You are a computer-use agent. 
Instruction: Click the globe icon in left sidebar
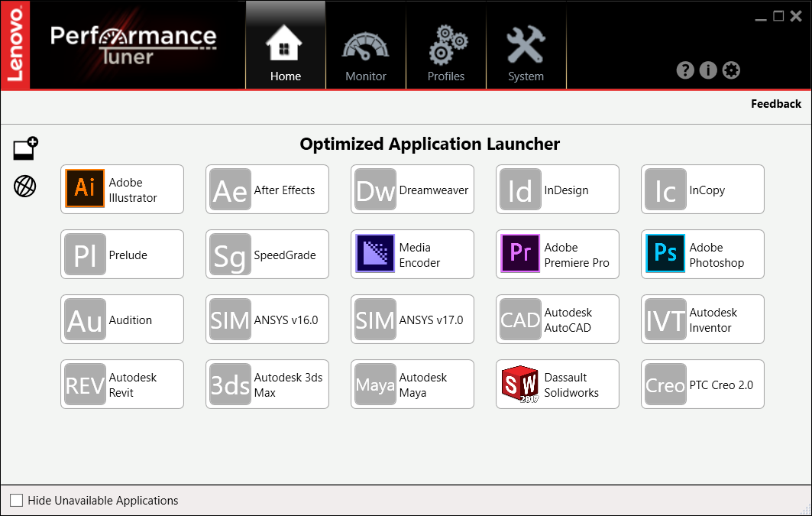[25, 186]
